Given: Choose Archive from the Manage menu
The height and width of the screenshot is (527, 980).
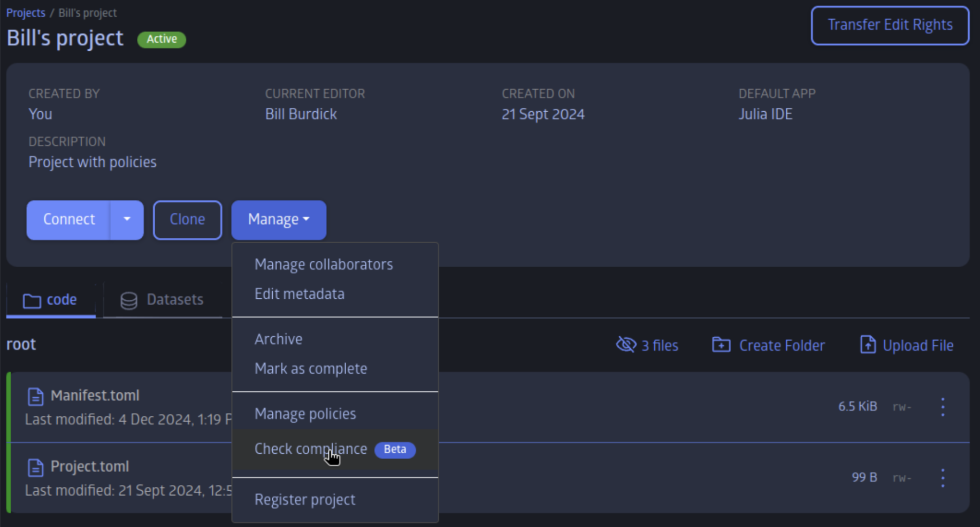Looking at the screenshot, I should [x=278, y=339].
